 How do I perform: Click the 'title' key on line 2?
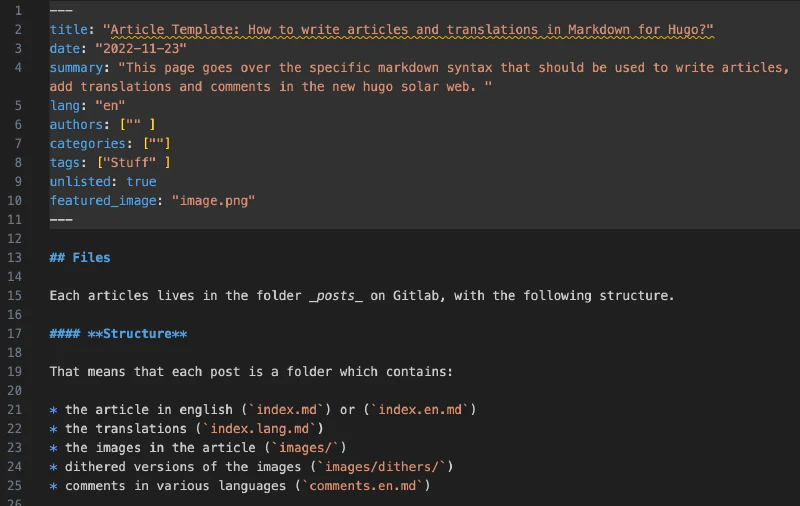(x=68, y=30)
